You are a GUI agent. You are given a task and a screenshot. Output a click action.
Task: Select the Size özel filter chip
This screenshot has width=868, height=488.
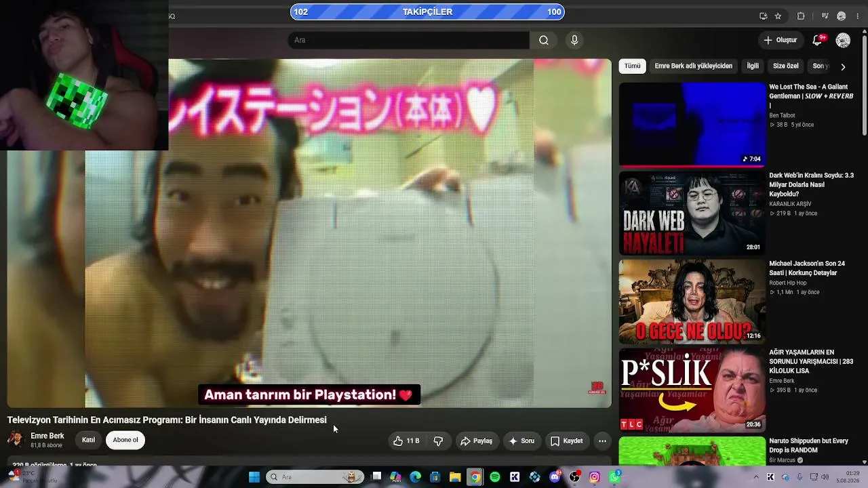(786, 66)
